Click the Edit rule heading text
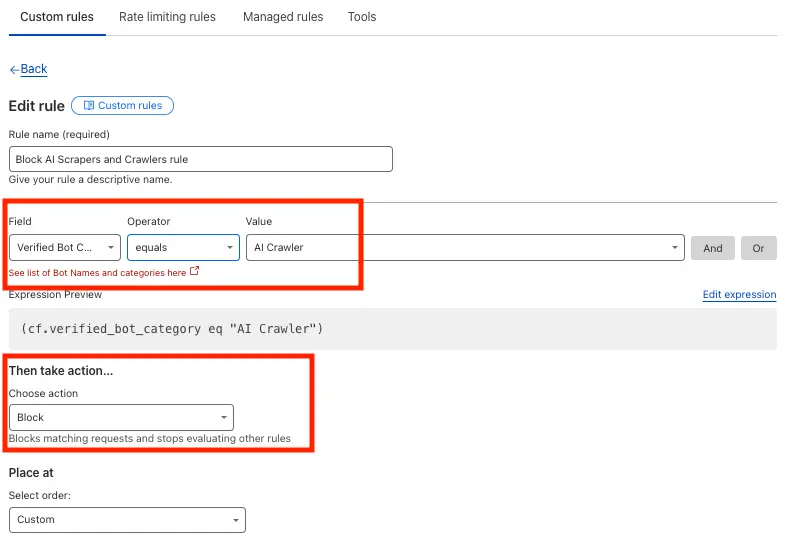 point(37,106)
